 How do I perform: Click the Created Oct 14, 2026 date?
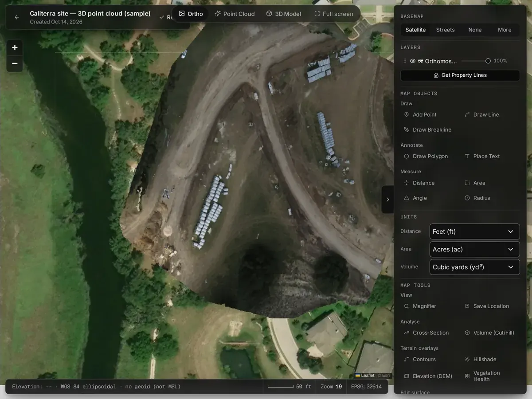(56, 22)
